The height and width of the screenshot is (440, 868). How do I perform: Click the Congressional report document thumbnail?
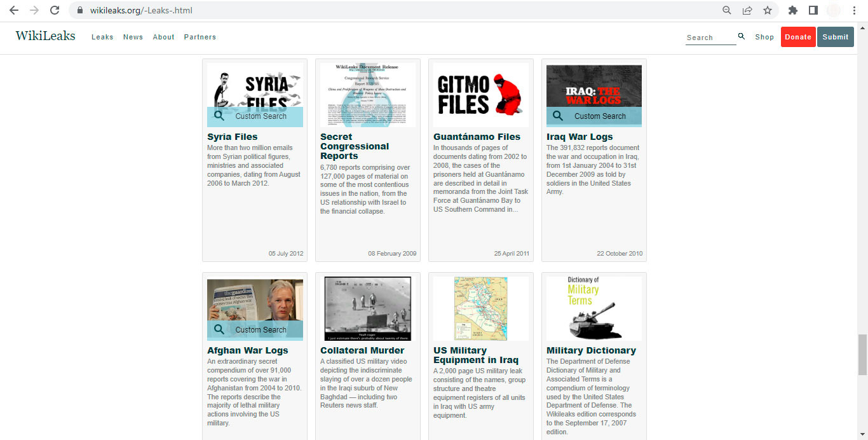[368, 95]
